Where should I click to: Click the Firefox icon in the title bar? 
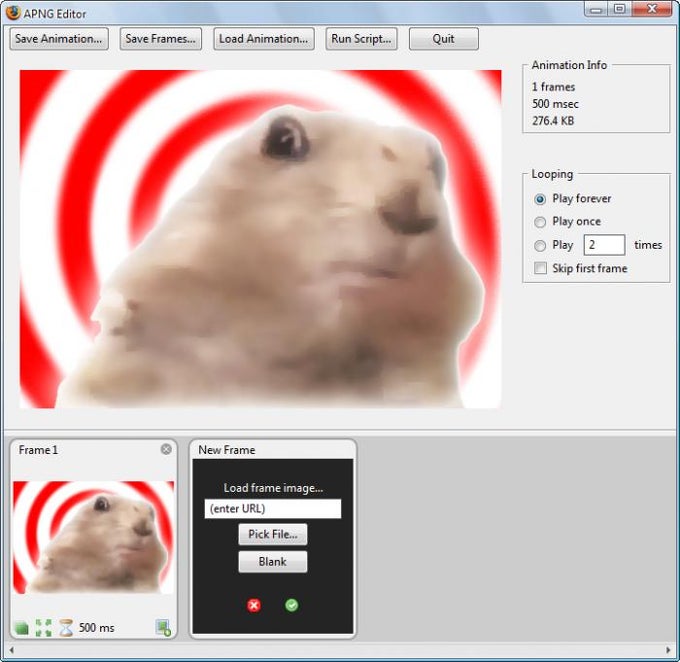click(13, 13)
